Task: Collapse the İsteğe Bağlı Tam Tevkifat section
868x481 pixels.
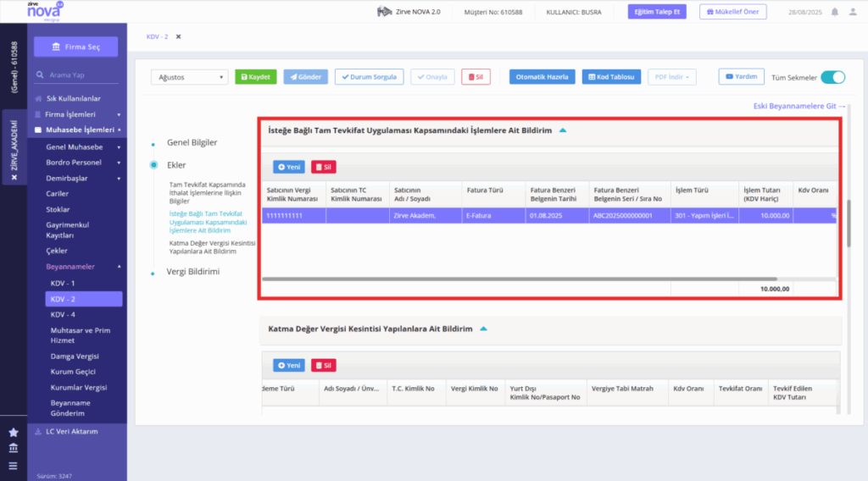Action: click(x=563, y=130)
